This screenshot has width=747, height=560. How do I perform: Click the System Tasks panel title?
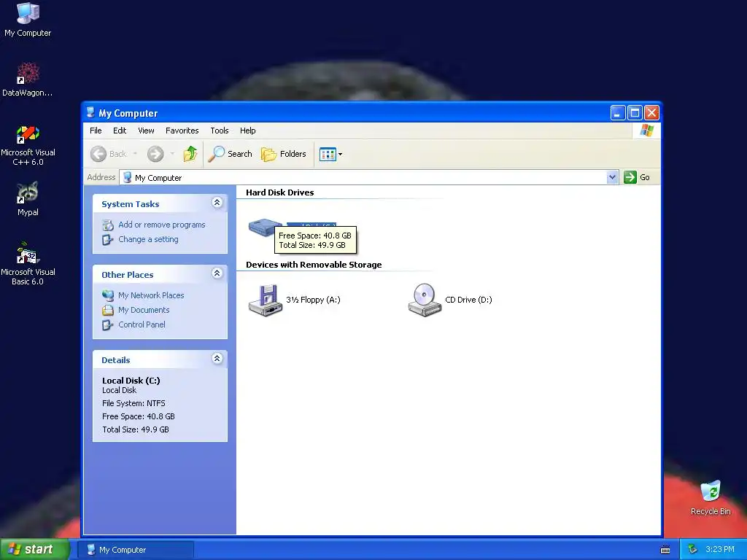(130, 204)
